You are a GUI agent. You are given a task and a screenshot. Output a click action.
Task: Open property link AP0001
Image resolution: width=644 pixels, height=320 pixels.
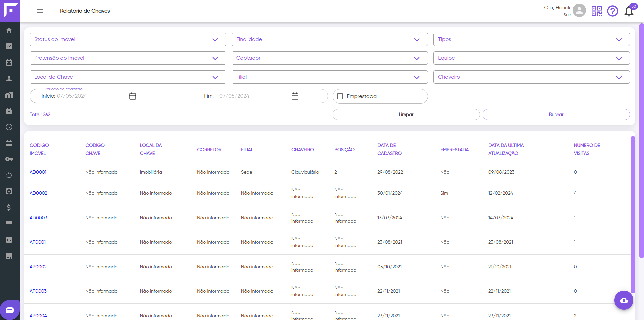click(38, 242)
